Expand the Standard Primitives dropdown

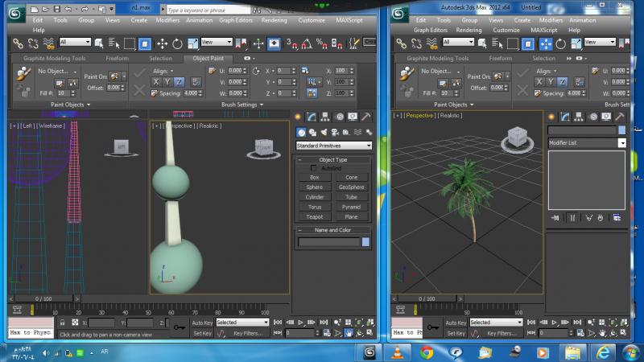[333, 146]
